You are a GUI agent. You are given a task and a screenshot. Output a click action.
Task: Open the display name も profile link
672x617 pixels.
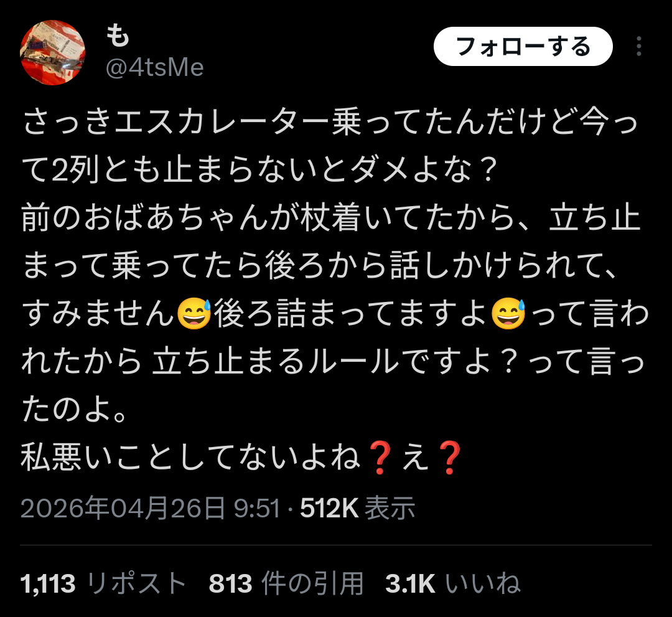[118, 35]
